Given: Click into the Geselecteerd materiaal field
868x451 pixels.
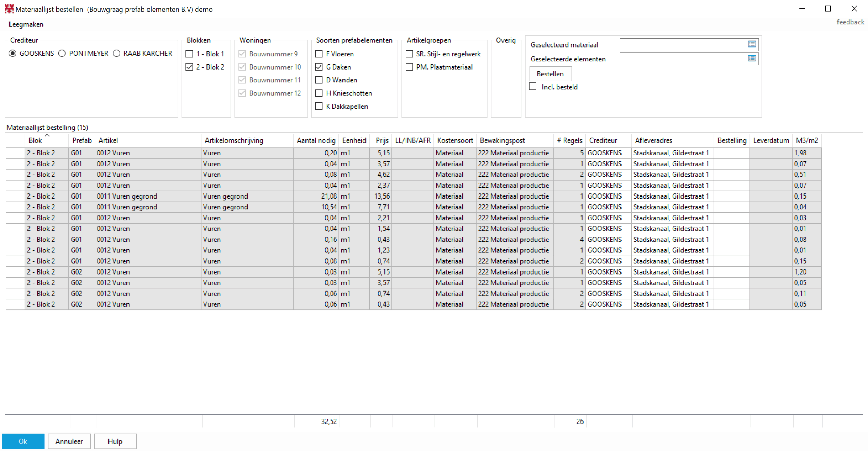Looking at the screenshot, I should click(x=682, y=44).
